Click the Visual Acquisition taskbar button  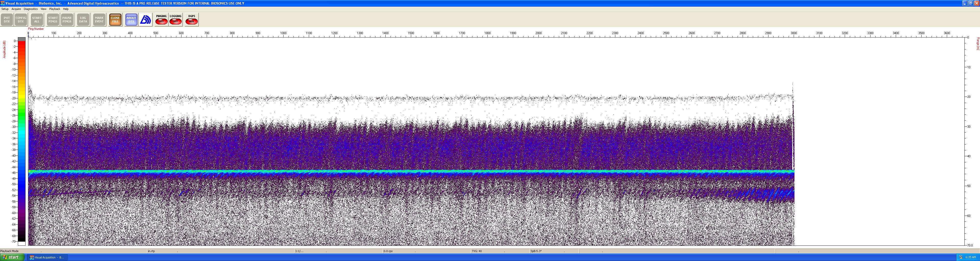pos(47,257)
